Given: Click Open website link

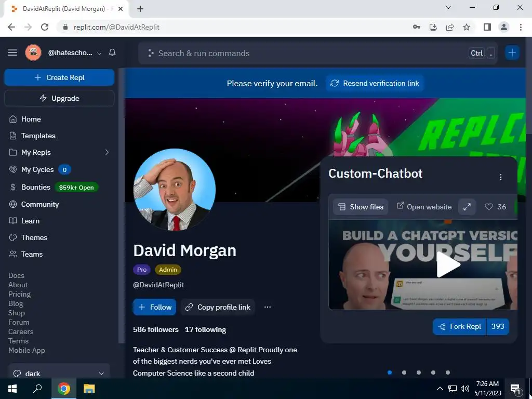Looking at the screenshot, I should [424, 207].
